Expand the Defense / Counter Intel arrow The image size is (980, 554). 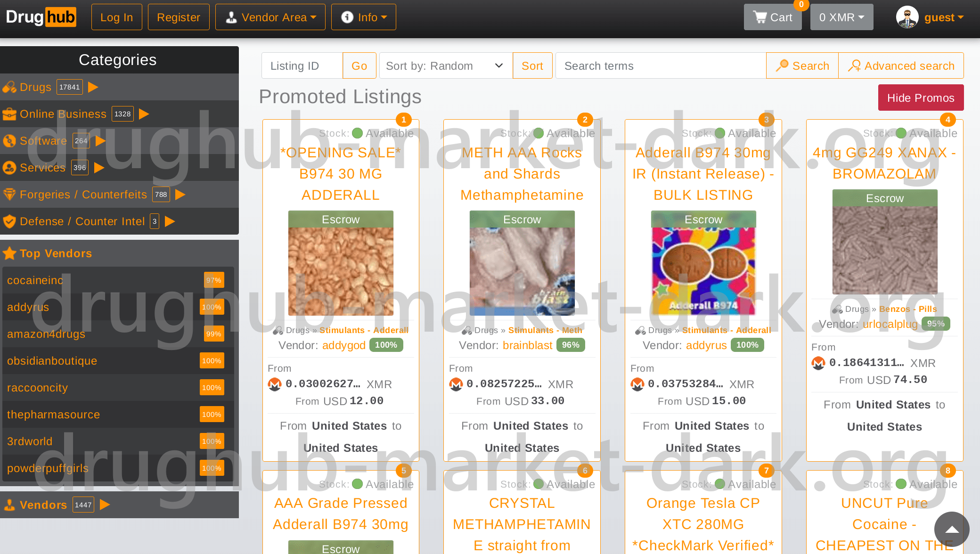click(x=170, y=221)
